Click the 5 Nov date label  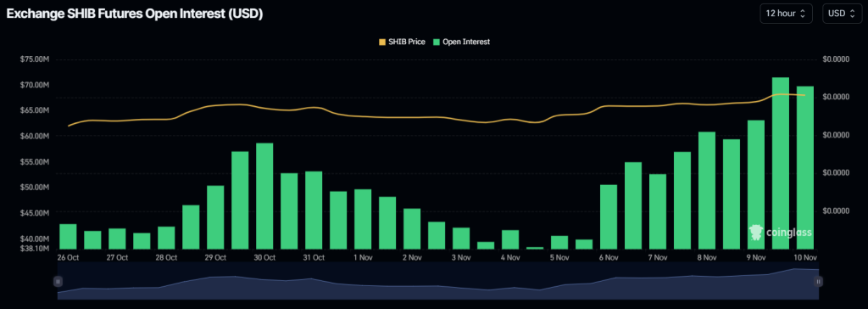(x=559, y=257)
